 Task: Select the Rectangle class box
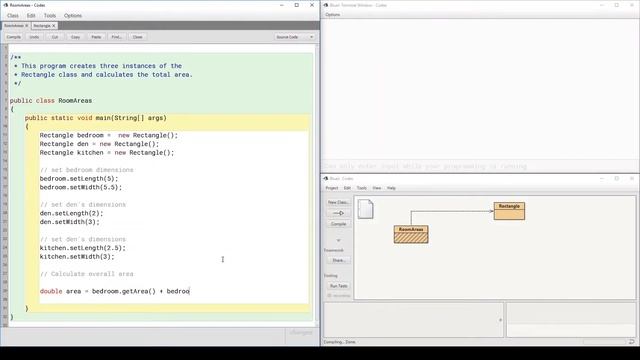509,211
